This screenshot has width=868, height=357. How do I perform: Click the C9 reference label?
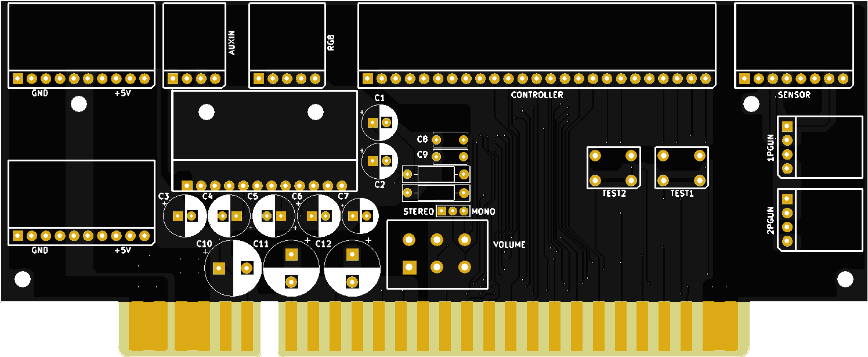click(422, 154)
